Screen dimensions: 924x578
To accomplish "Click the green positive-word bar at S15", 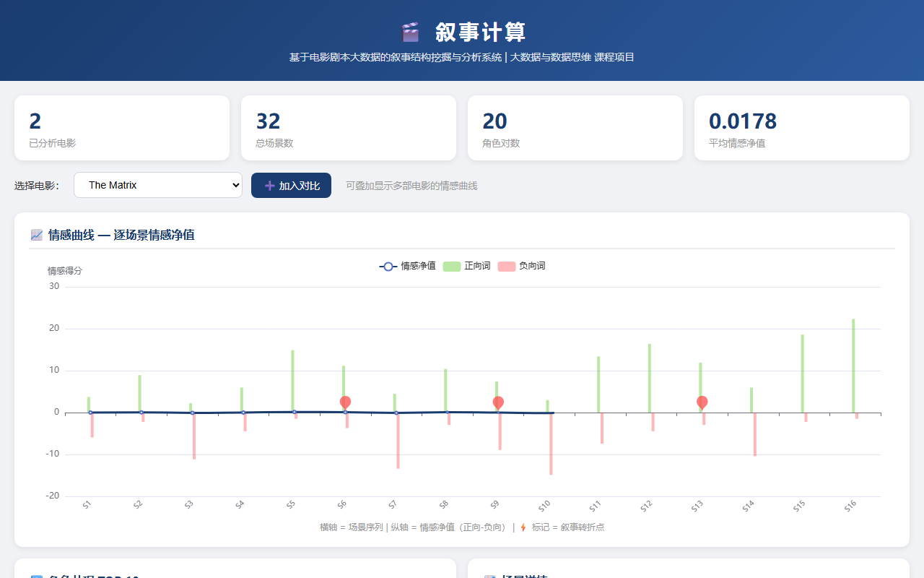I will [802, 374].
